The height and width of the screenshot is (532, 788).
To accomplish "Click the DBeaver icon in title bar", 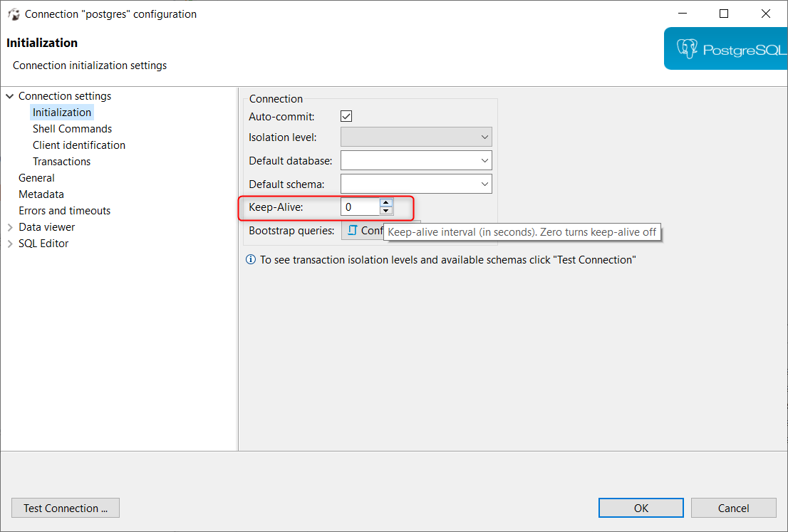I will click(x=14, y=14).
